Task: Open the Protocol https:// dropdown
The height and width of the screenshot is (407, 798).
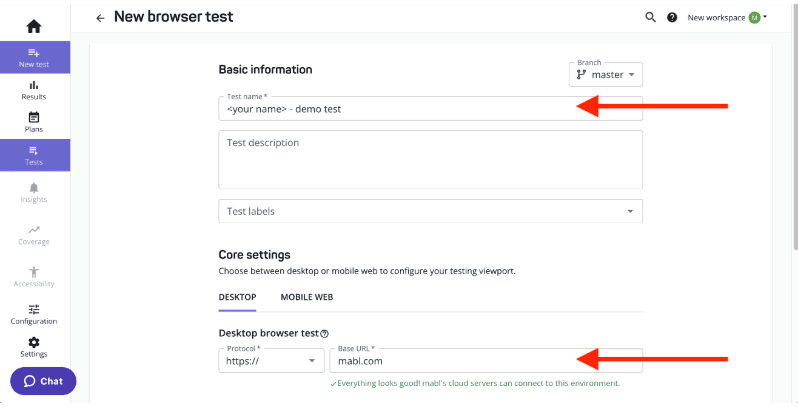Action: point(270,361)
